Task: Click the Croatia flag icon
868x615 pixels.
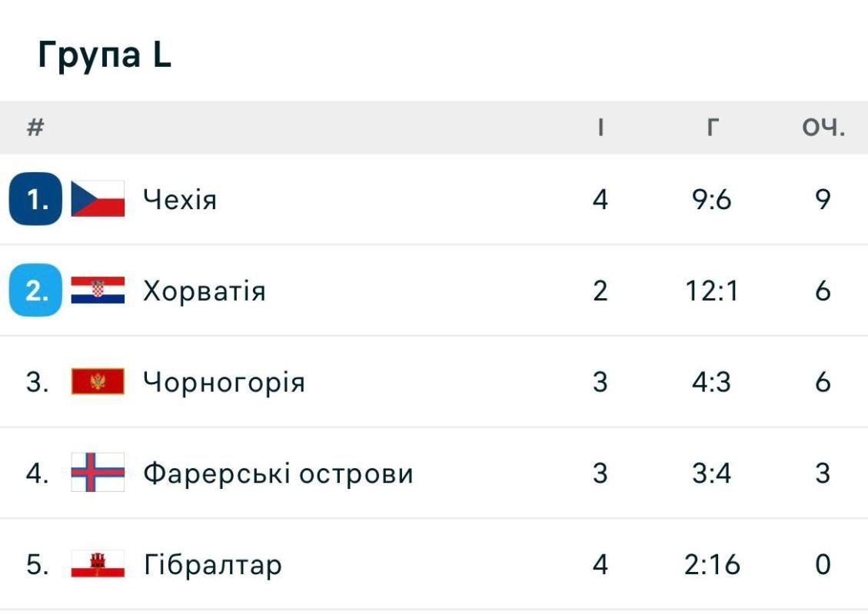Action: click(x=98, y=290)
